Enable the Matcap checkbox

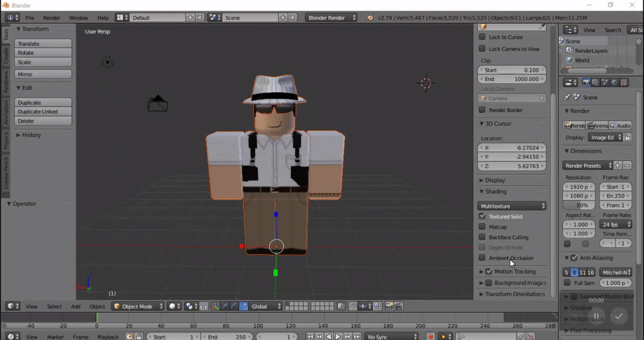(x=482, y=227)
